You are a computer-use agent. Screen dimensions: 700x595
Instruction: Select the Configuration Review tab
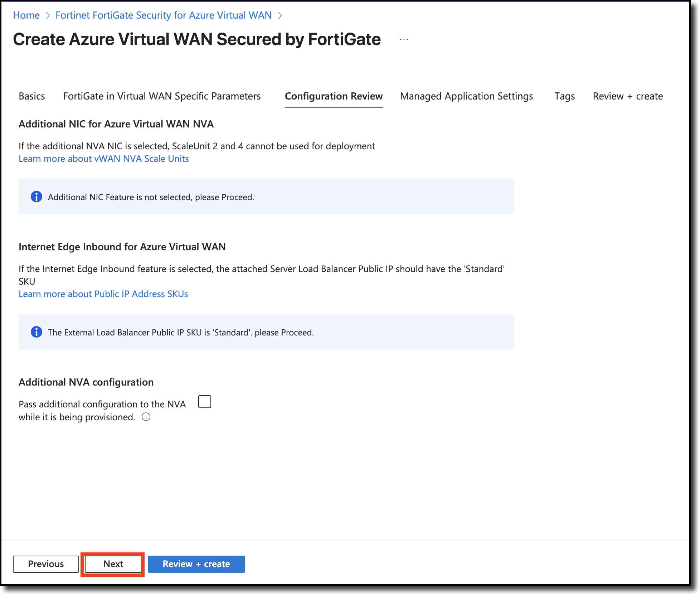[334, 96]
